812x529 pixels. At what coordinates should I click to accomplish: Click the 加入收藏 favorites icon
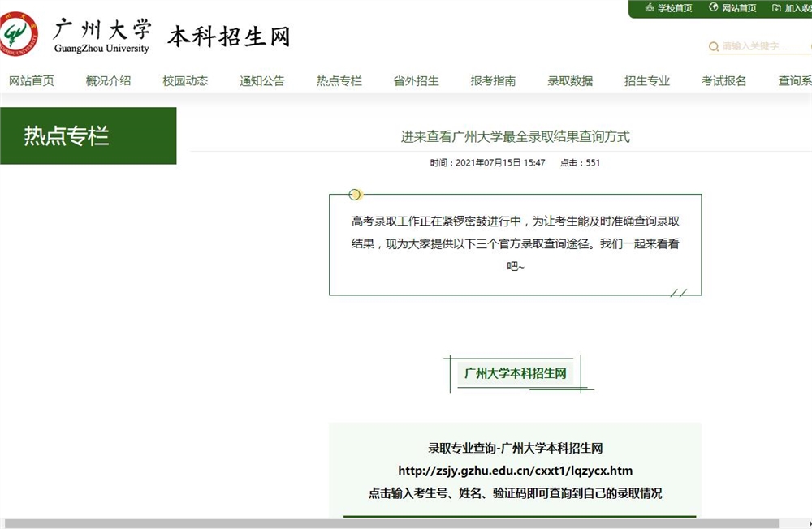776,8
